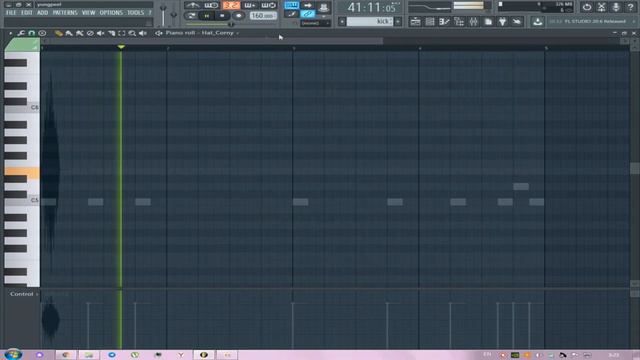
Task: Click the target channel speaker icon
Action: (x=158, y=33)
